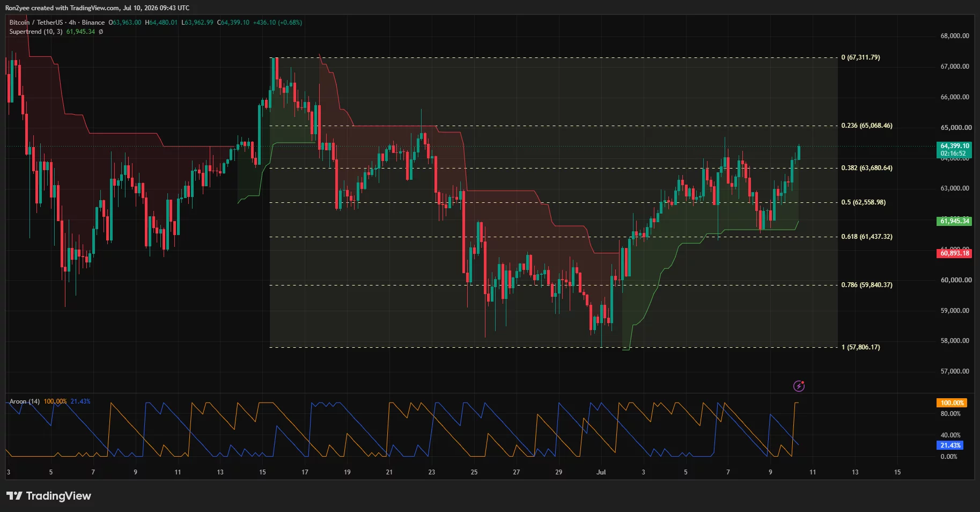The height and width of the screenshot is (512, 980).
Task: Click the Bitcoin / TetherUS symbol title
Action: pos(36,23)
